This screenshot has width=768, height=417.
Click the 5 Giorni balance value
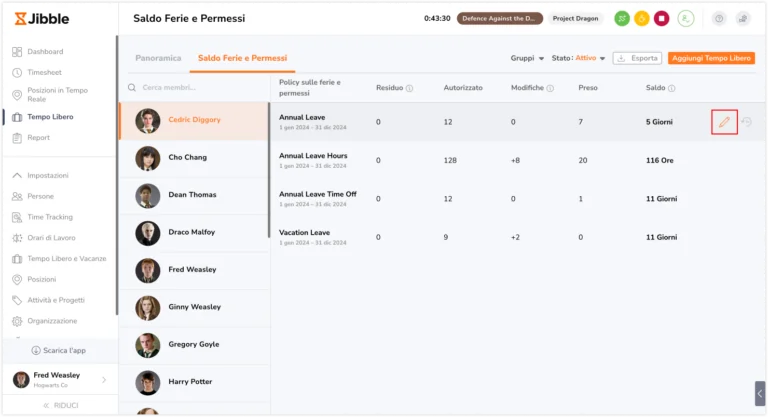[659, 122]
